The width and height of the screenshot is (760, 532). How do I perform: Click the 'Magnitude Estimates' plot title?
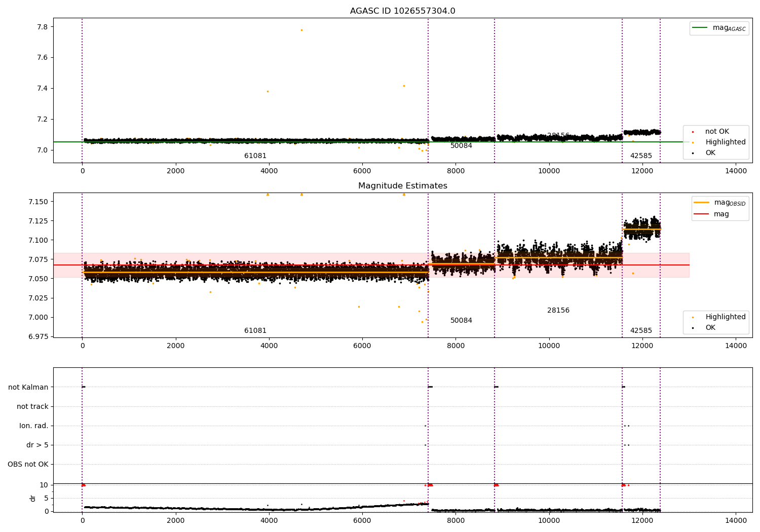tap(402, 186)
